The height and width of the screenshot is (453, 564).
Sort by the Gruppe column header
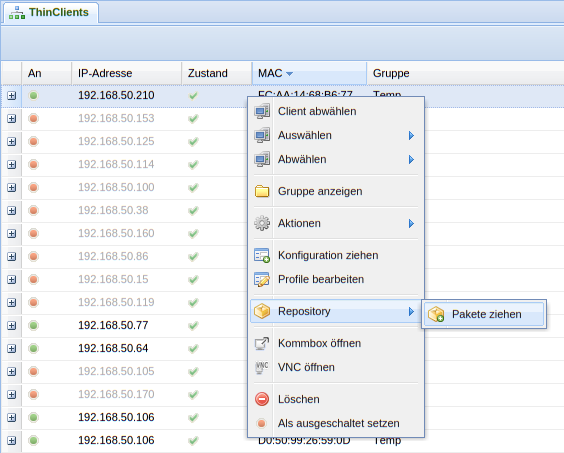click(465, 73)
